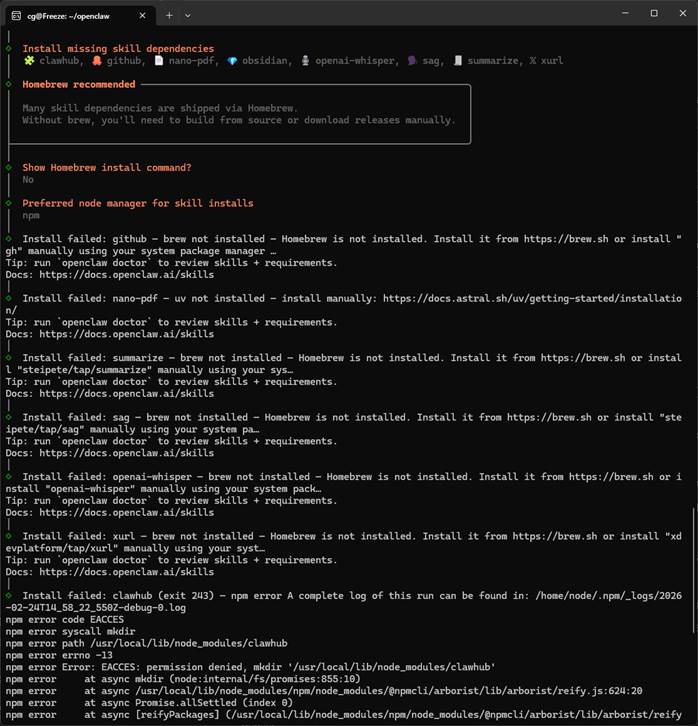Maximize the terminal window
Viewport: 698px width, 726px height.
point(654,14)
